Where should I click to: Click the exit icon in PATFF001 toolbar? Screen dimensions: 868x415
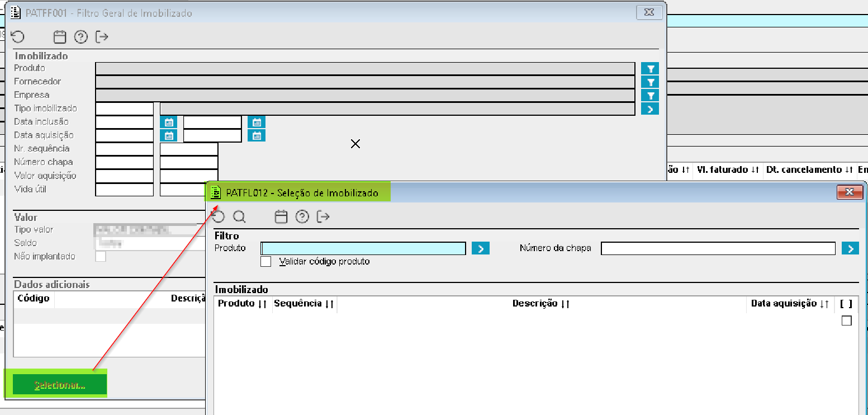point(102,37)
